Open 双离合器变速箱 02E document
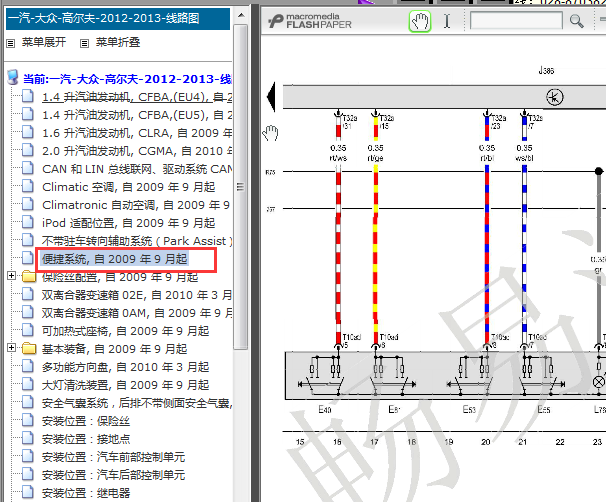Viewport: 606px width, 502px height. coord(137,295)
